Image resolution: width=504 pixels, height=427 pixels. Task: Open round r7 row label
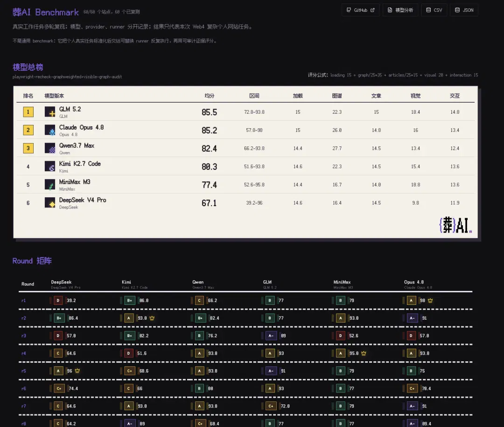[23, 406]
